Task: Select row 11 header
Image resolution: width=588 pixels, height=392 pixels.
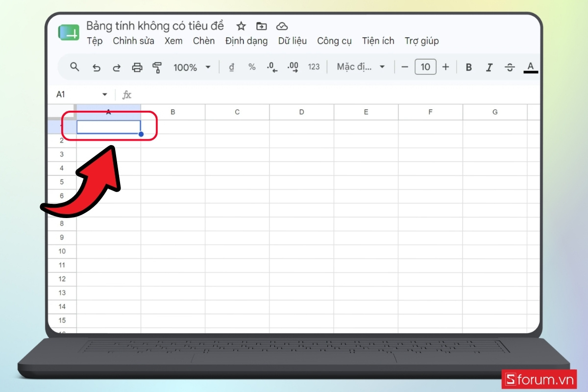Action: pyautogui.click(x=62, y=265)
